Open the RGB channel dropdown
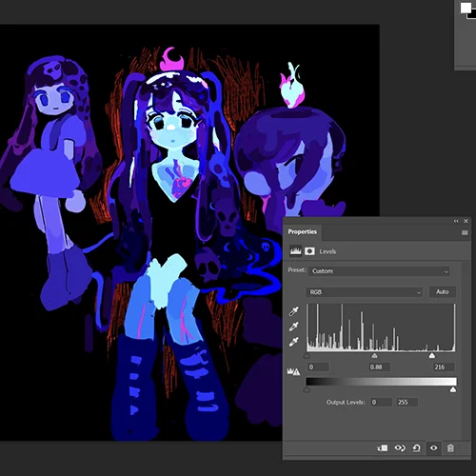The height and width of the screenshot is (476, 476). point(365,292)
